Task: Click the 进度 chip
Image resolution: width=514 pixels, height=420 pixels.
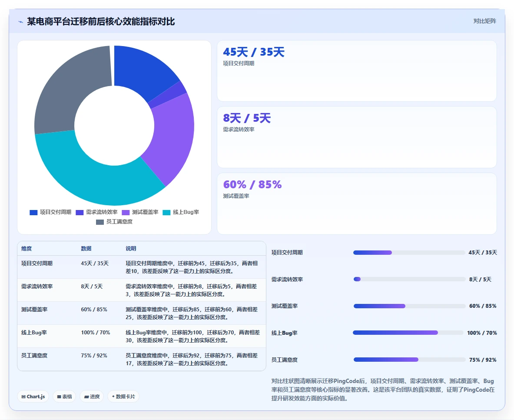Action: [92, 397]
